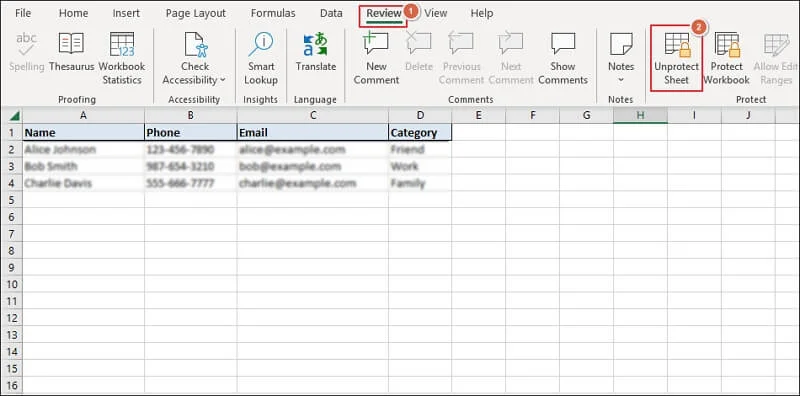Select column D header
800x396 pixels.
point(420,116)
